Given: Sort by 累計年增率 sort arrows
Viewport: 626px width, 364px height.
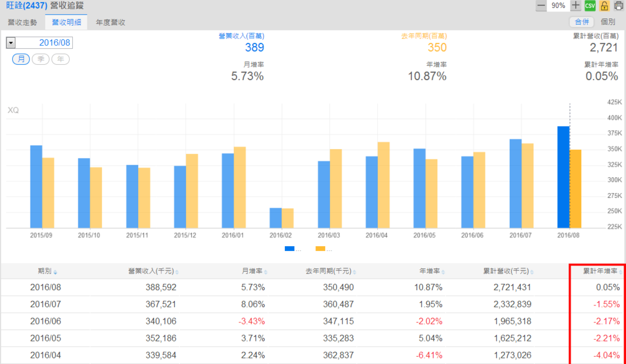Looking at the screenshot, I should tap(621, 272).
